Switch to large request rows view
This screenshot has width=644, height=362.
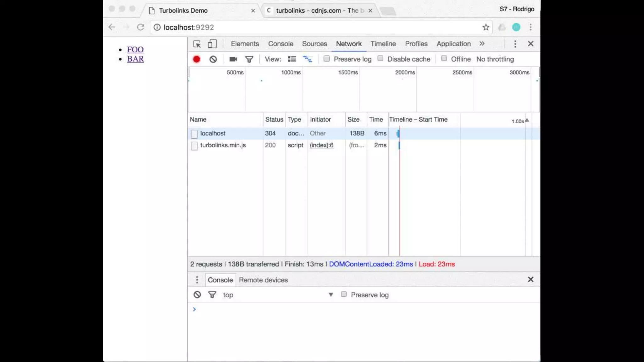coord(292,59)
